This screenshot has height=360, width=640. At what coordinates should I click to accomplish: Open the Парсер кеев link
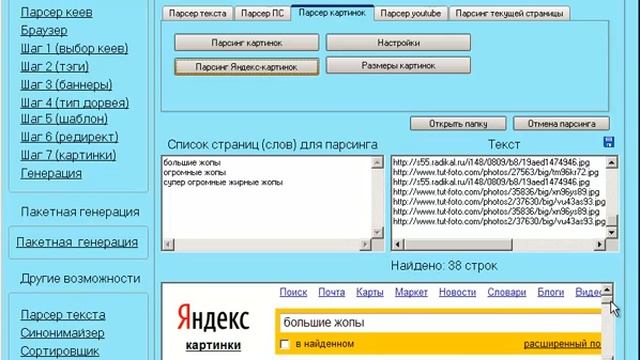56,12
